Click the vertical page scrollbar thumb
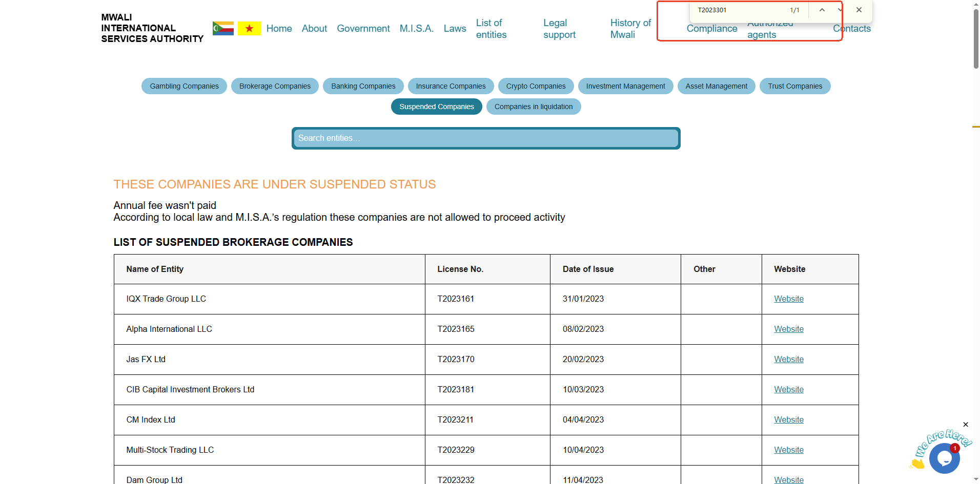Image resolution: width=980 pixels, height=484 pixels. click(x=976, y=38)
